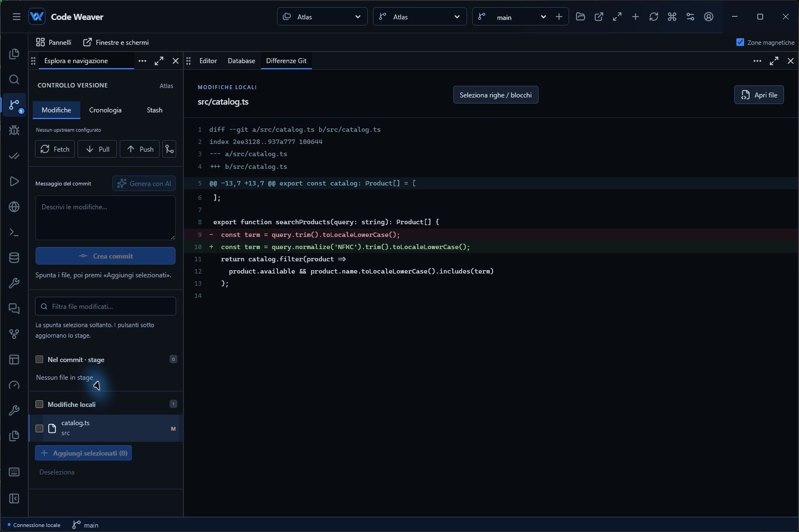Check the catalog.ts file checkbox
The height and width of the screenshot is (532, 799).
click(x=39, y=428)
